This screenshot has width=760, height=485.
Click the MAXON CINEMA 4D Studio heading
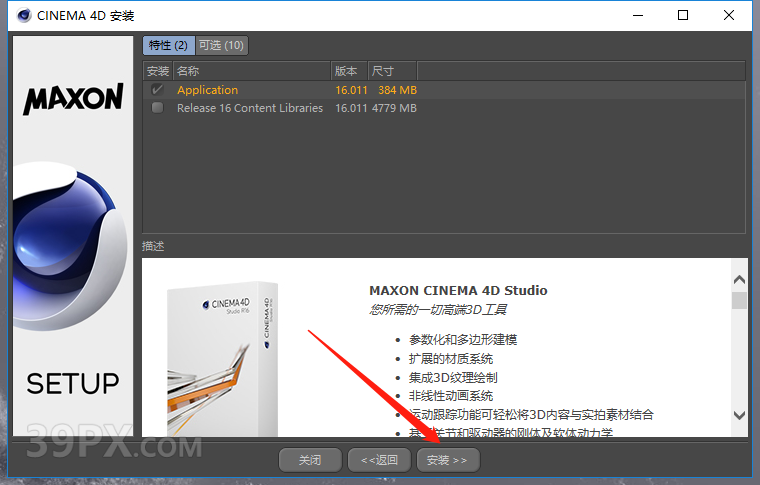(x=458, y=291)
